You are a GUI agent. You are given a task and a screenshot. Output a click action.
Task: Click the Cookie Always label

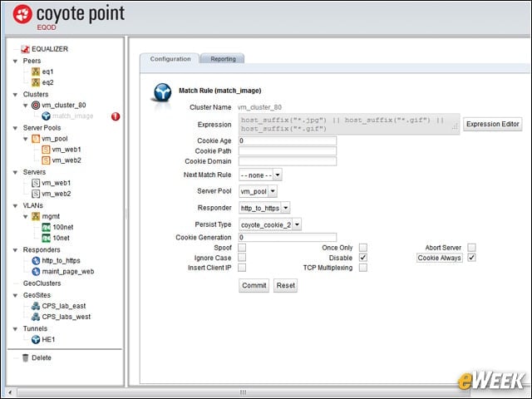click(x=440, y=258)
